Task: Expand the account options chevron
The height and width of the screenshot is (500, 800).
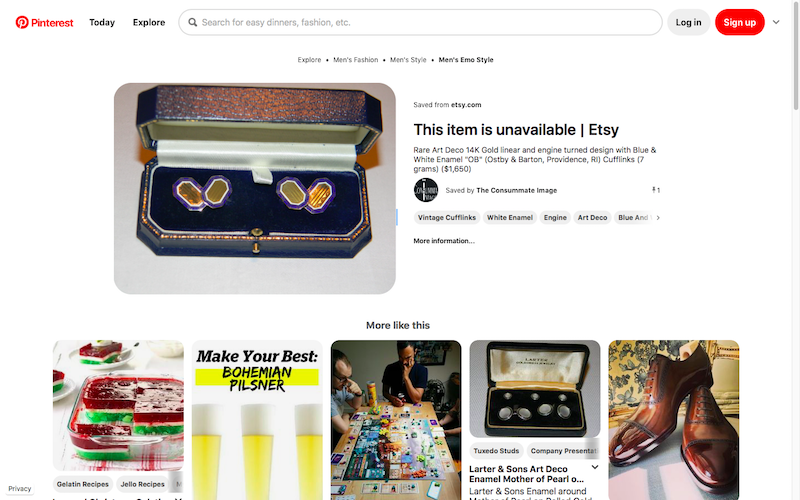Action: [x=776, y=22]
